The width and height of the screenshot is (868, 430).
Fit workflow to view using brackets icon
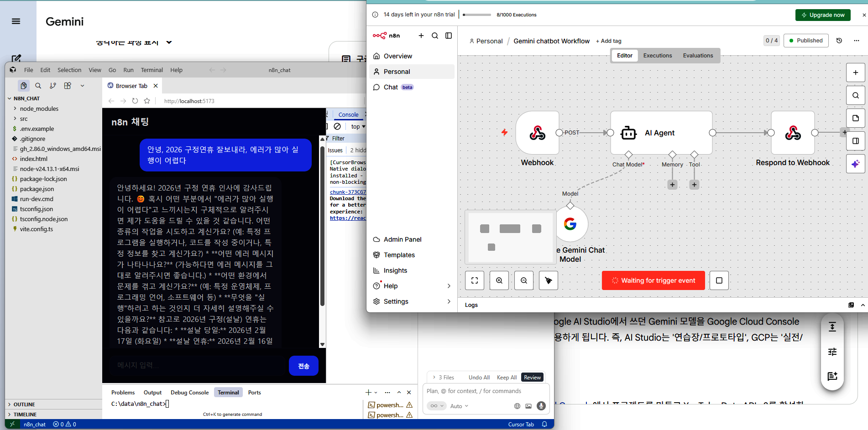(x=475, y=280)
